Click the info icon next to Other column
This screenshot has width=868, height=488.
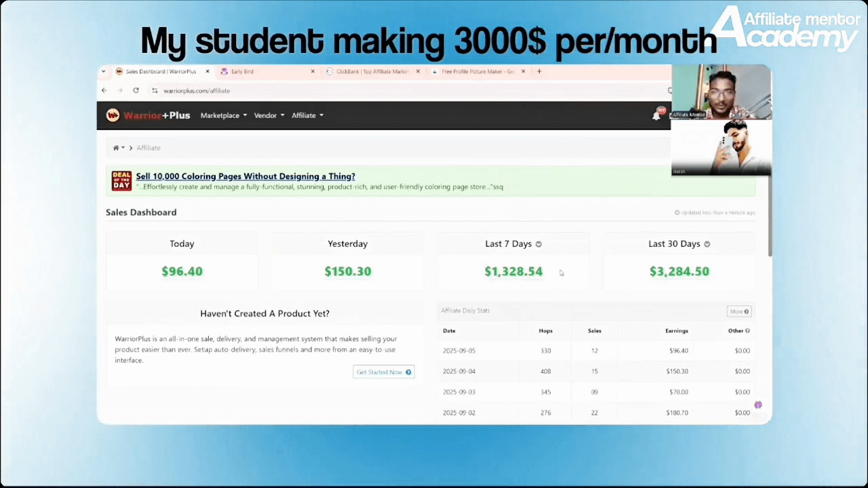point(747,331)
